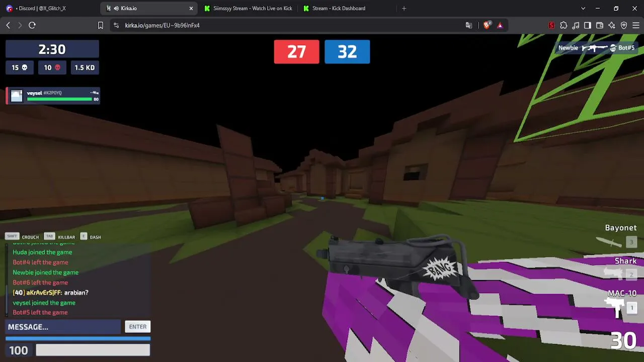Viewport: 644px width, 362px height.
Task: Go forward using the browser forward arrow
Action: point(20,25)
